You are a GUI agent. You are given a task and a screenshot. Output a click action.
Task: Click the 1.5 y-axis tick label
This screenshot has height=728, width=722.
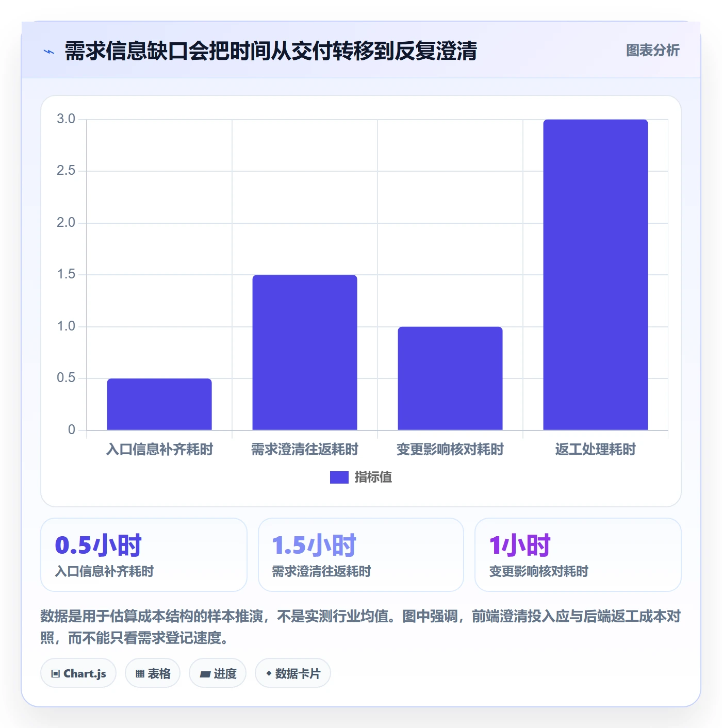[66, 274]
